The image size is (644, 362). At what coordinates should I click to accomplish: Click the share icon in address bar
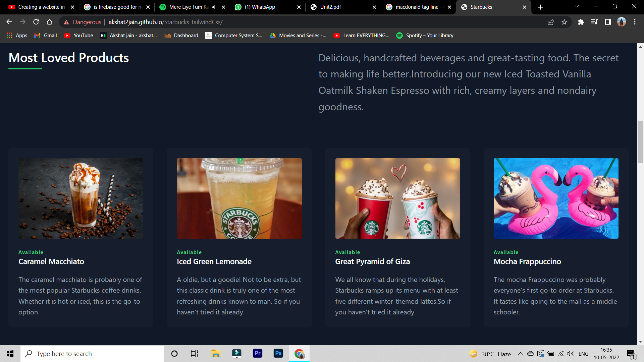(551, 22)
